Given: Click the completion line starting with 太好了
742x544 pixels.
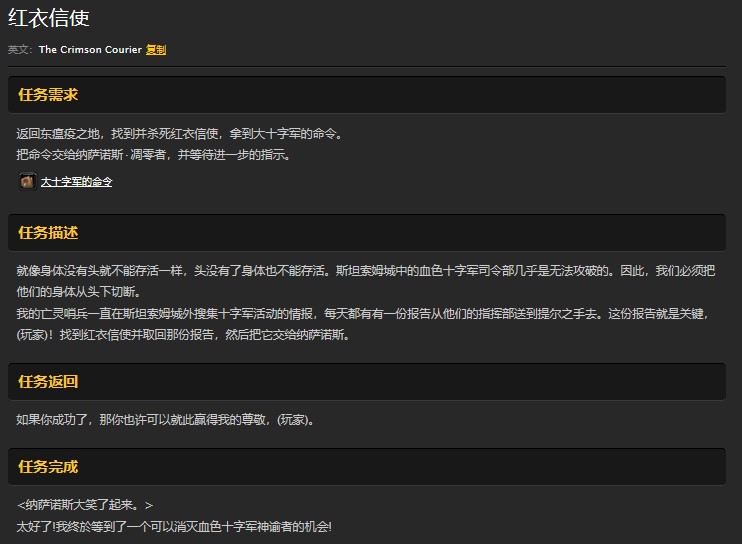Looking at the screenshot, I should [x=173, y=526].
